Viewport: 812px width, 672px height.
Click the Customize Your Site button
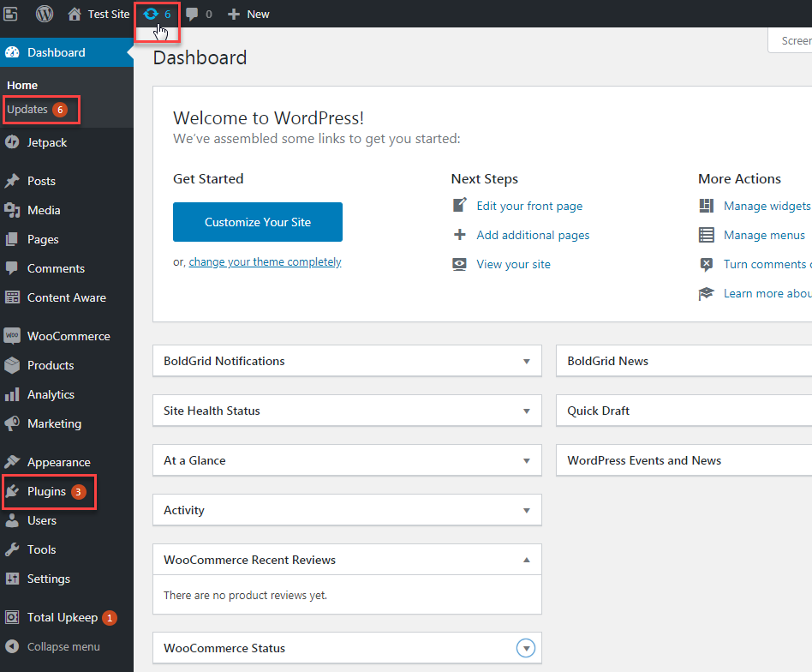pos(257,222)
